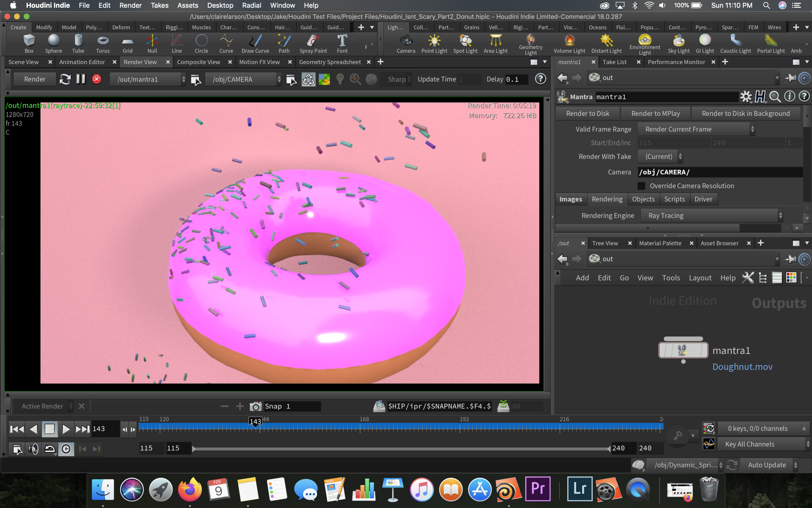The width and height of the screenshot is (812, 508).
Task: Toggle real-time playback clock button
Action: tap(66, 449)
